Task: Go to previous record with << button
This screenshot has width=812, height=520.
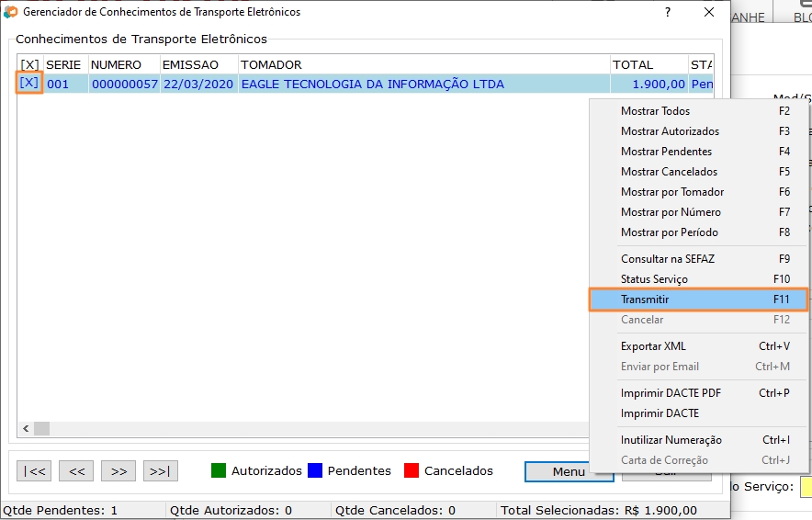Action: (76, 471)
